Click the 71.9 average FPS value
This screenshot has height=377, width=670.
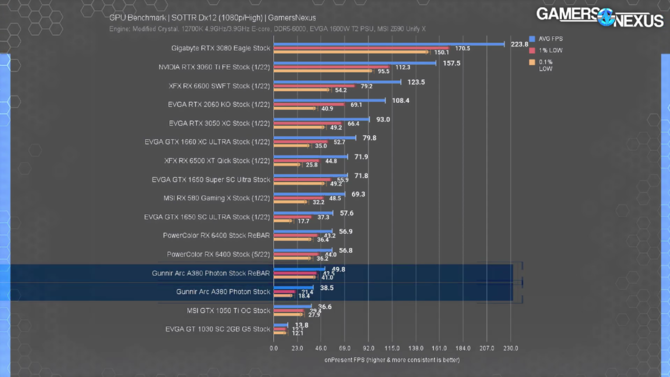tap(361, 157)
